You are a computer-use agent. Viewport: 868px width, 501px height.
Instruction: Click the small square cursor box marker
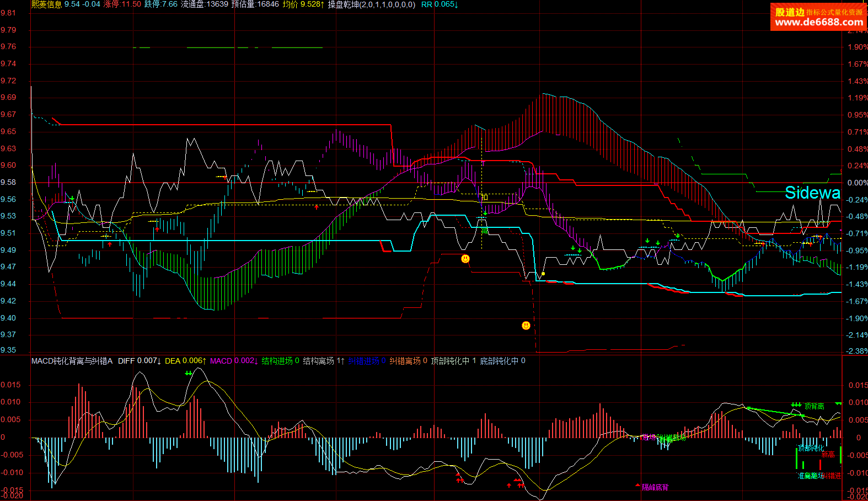(485, 197)
